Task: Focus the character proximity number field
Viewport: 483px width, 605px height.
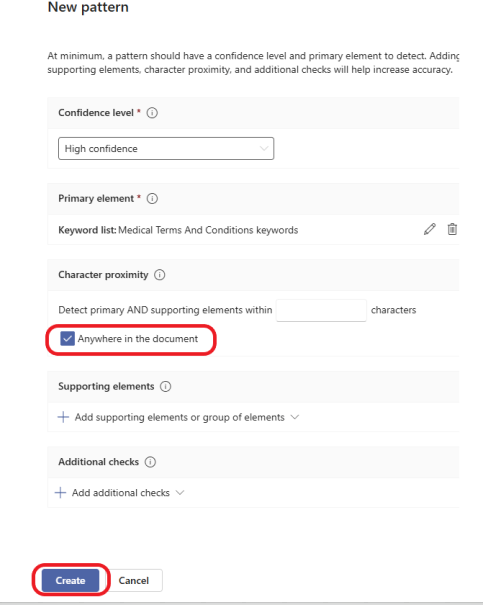Action: [321, 310]
